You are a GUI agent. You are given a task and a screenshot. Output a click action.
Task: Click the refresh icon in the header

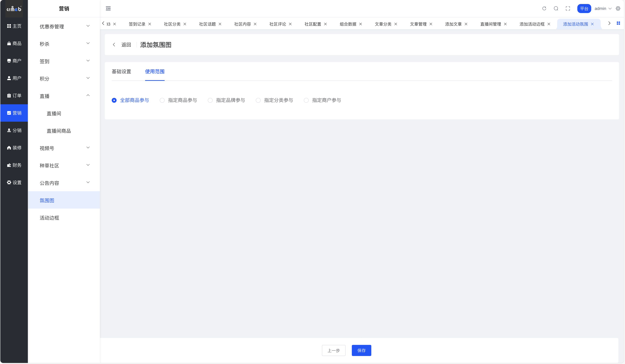tap(544, 8)
